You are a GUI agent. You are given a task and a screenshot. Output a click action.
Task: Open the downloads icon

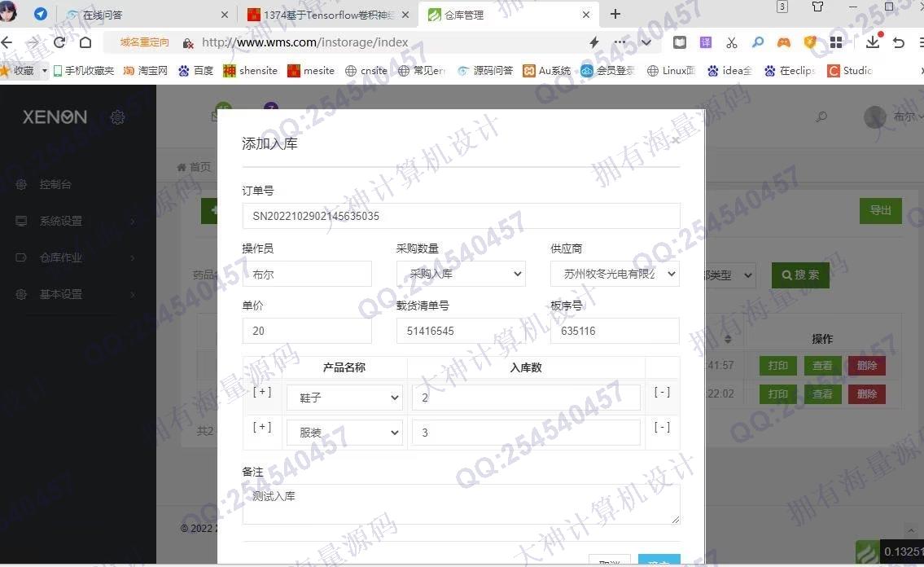873,42
